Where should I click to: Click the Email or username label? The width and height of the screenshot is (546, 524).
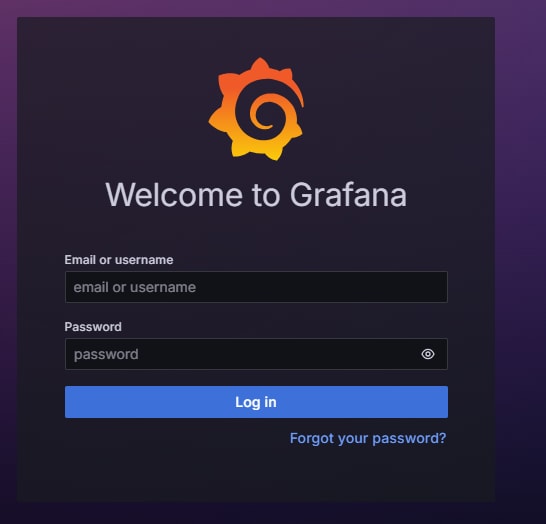(x=119, y=260)
